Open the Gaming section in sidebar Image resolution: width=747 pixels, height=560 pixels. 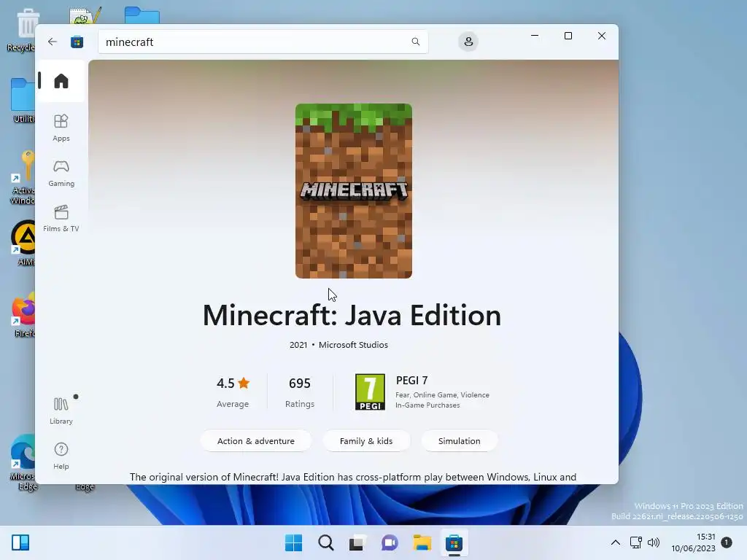click(61, 173)
